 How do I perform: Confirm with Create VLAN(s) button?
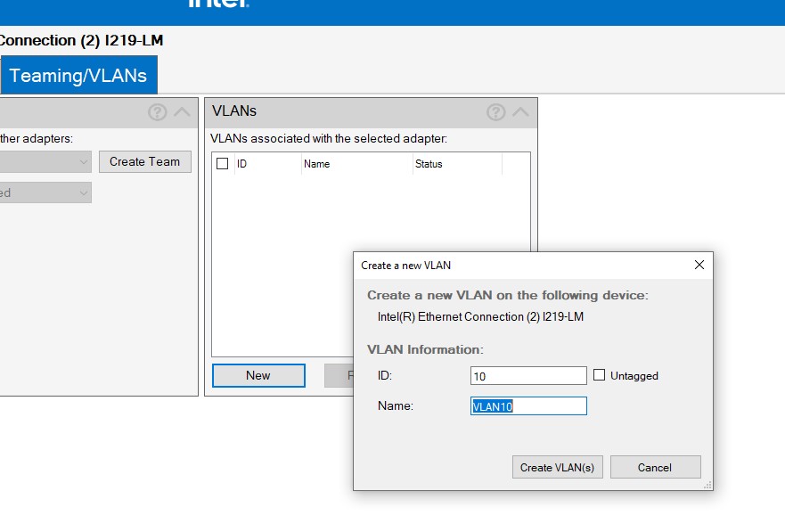pos(557,467)
